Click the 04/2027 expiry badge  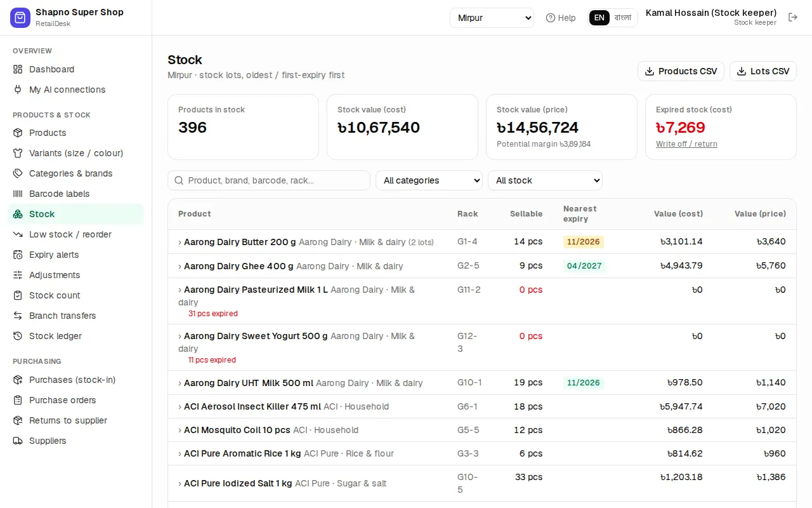click(584, 266)
